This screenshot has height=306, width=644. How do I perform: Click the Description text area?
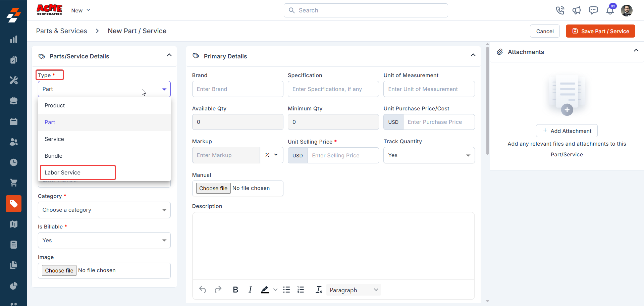click(333, 246)
